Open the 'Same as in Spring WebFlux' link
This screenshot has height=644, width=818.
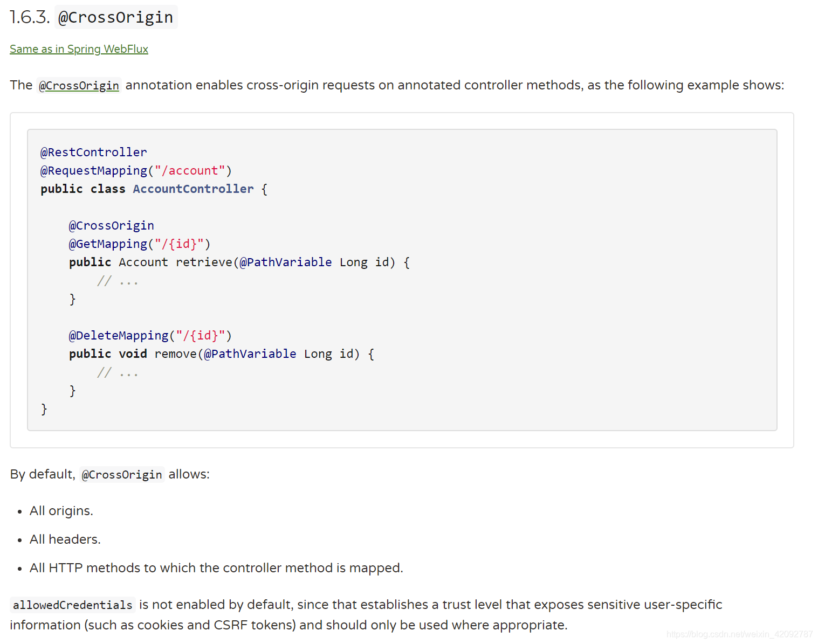click(79, 49)
